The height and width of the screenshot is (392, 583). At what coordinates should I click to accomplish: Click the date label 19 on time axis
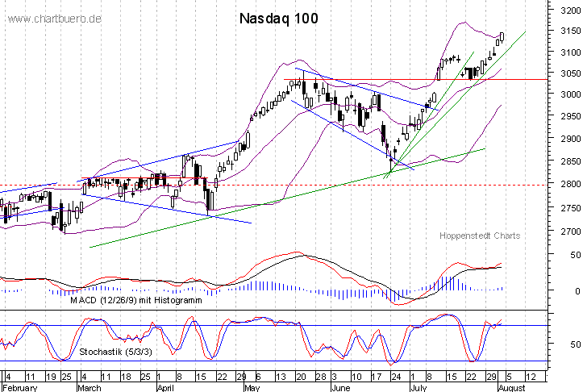coord(51,377)
